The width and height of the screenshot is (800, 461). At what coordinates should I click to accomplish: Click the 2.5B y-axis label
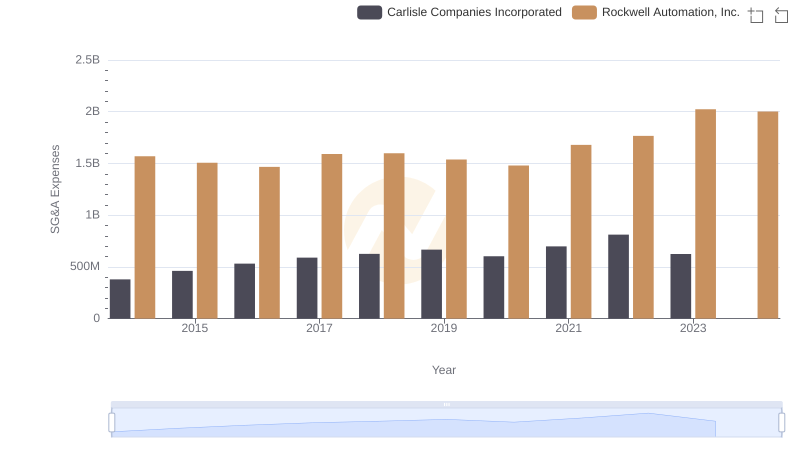88,60
